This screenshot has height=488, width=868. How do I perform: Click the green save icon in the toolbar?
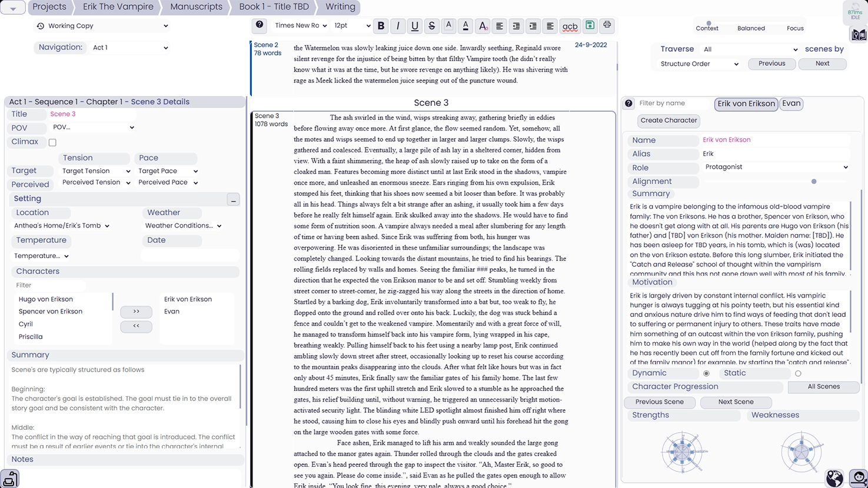coord(590,26)
